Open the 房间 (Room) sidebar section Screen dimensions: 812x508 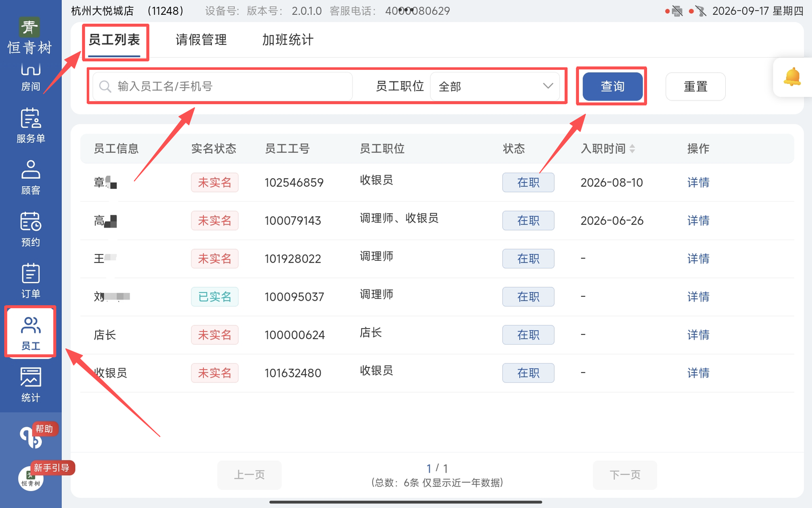click(31, 77)
